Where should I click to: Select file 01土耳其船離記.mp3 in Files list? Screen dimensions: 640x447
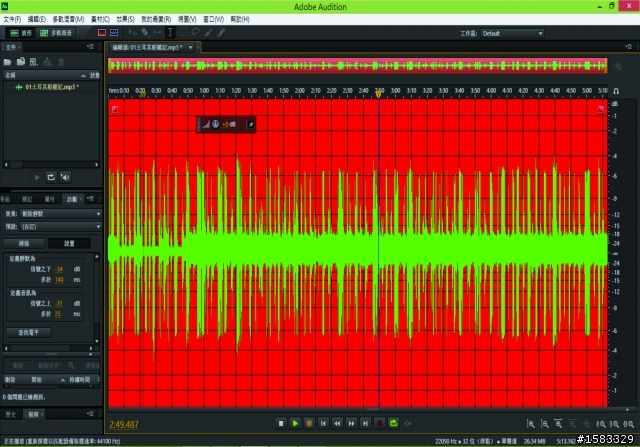50,88
